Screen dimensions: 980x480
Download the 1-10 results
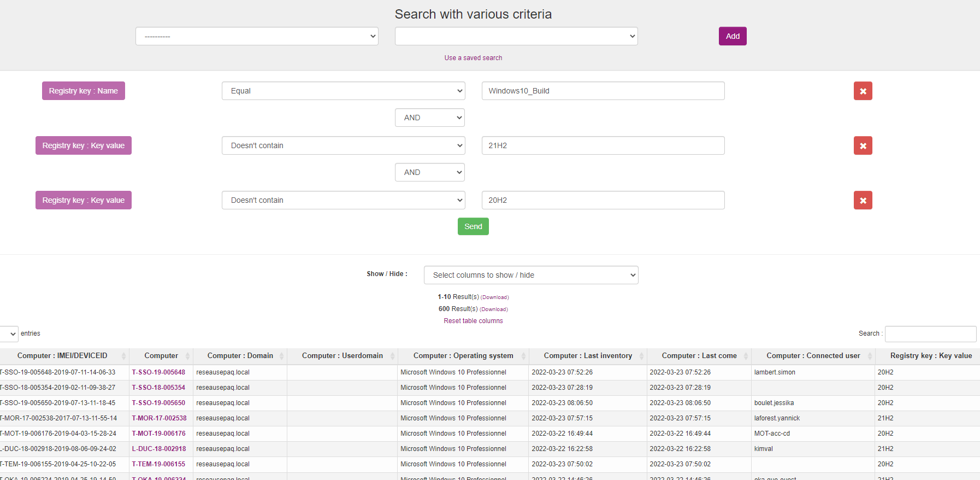coord(495,297)
